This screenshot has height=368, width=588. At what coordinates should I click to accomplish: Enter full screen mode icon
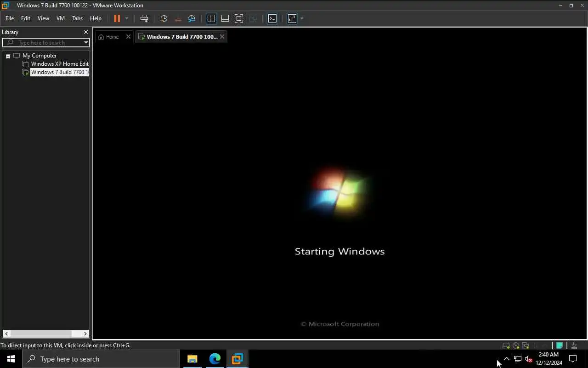[239, 18]
